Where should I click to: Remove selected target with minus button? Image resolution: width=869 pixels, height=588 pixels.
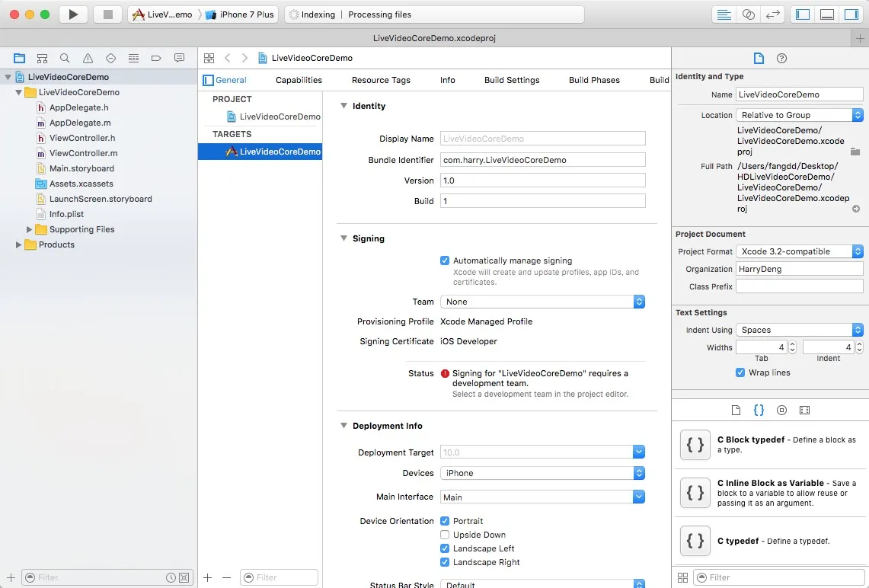226,577
